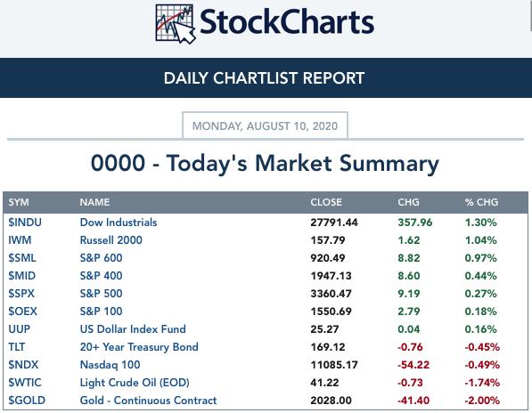Click the SYM column header
Viewport: 532px width, 413px height.
tap(19, 202)
